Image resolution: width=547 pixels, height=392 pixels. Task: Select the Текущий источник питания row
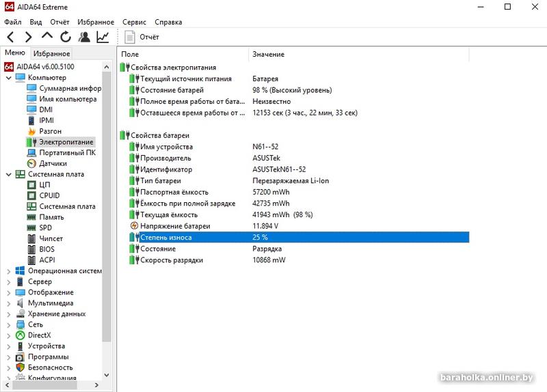coord(299,79)
